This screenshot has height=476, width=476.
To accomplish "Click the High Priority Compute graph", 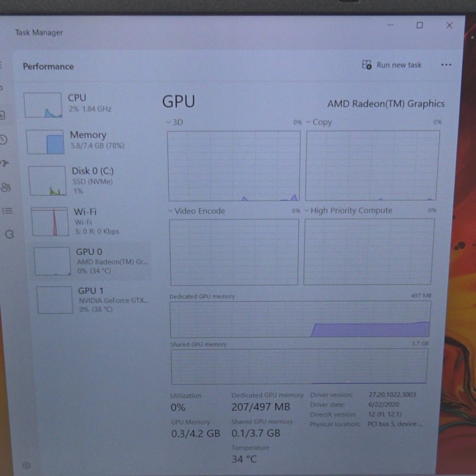I will point(369,251).
